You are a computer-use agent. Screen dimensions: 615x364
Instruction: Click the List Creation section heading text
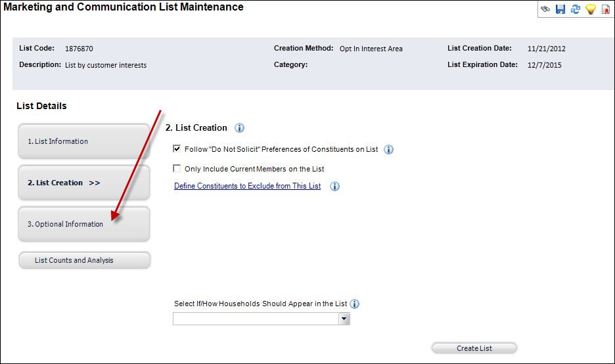pyautogui.click(x=196, y=128)
